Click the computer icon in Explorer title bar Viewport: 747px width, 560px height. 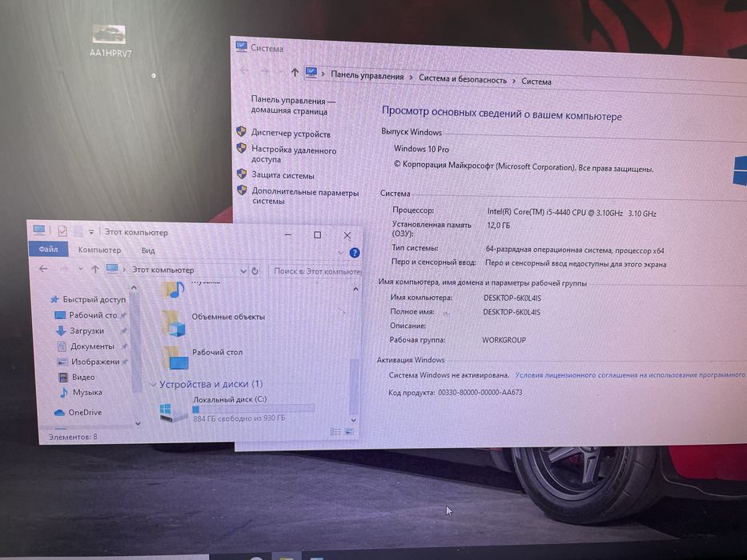[x=39, y=230]
